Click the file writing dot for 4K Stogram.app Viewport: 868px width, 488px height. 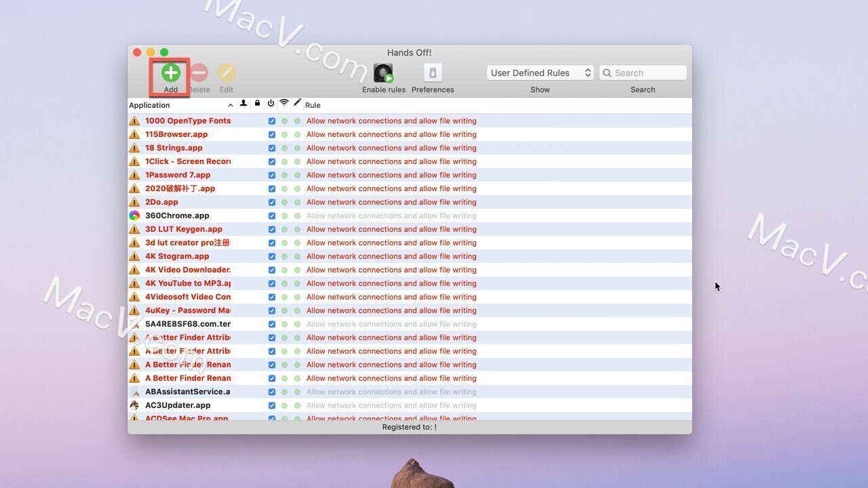point(297,257)
